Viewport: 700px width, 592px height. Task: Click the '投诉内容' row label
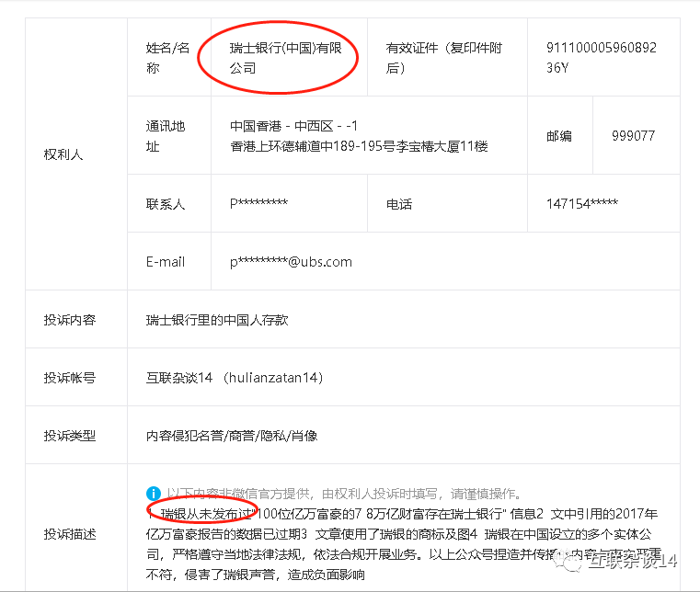point(70,319)
